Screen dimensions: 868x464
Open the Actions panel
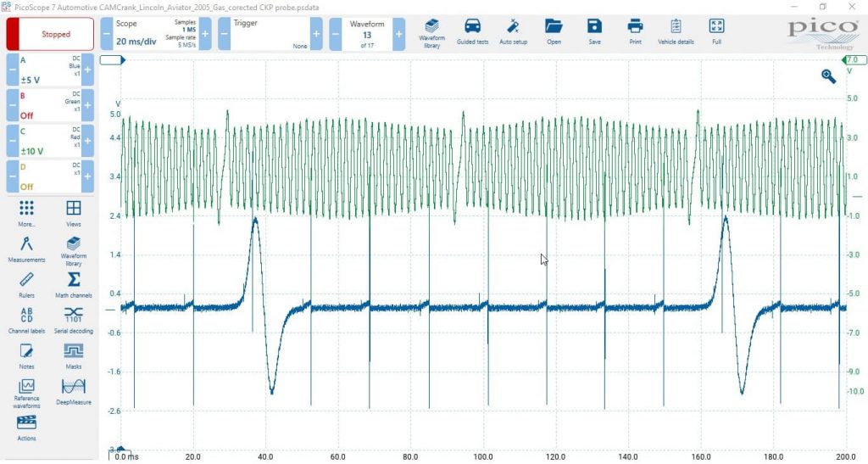coord(26,426)
